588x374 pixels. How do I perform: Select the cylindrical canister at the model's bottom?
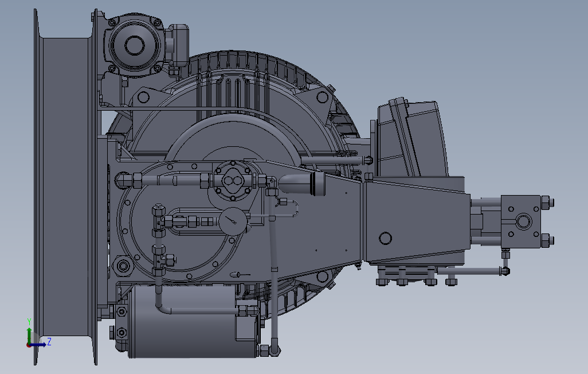(193, 321)
